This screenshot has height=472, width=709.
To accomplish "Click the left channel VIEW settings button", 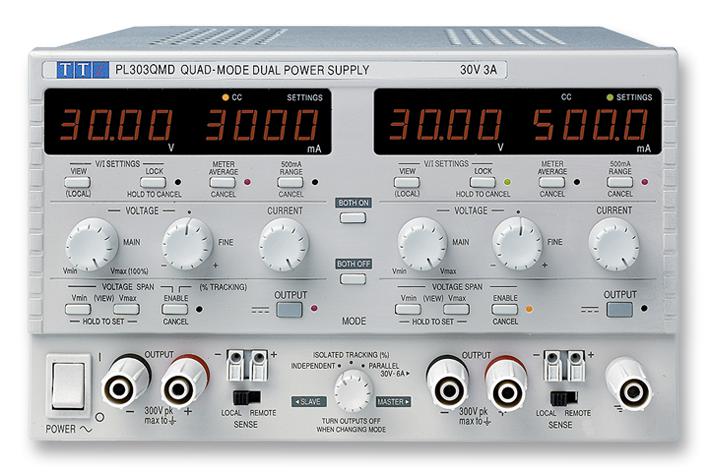I will point(77,182).
